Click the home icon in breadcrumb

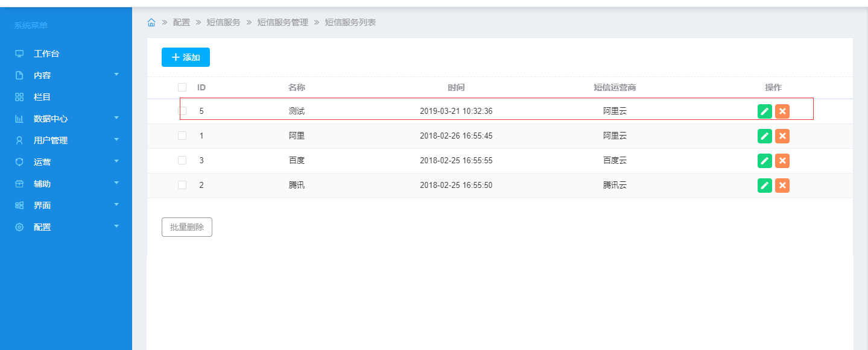coord(151,22)
